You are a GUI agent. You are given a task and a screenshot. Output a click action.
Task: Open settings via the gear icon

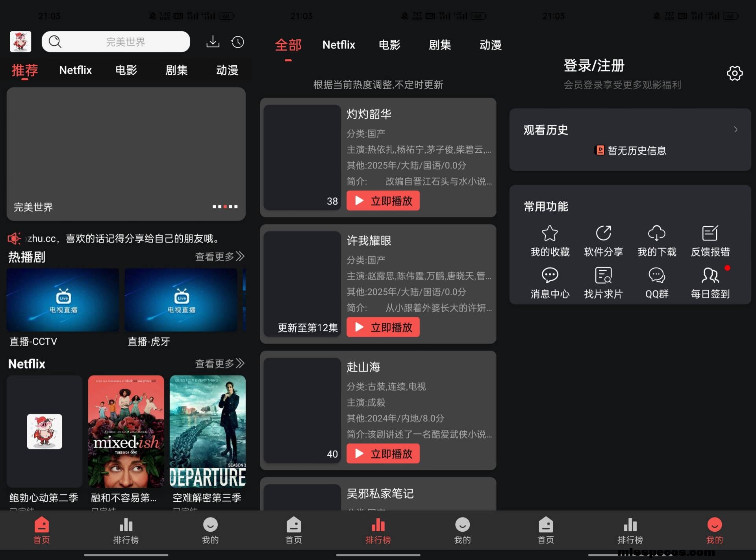(734, 73)
